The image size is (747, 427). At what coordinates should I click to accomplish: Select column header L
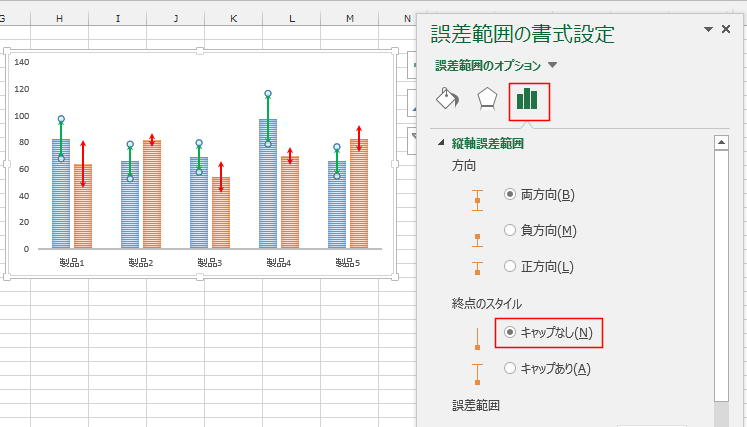coord(291,18)
